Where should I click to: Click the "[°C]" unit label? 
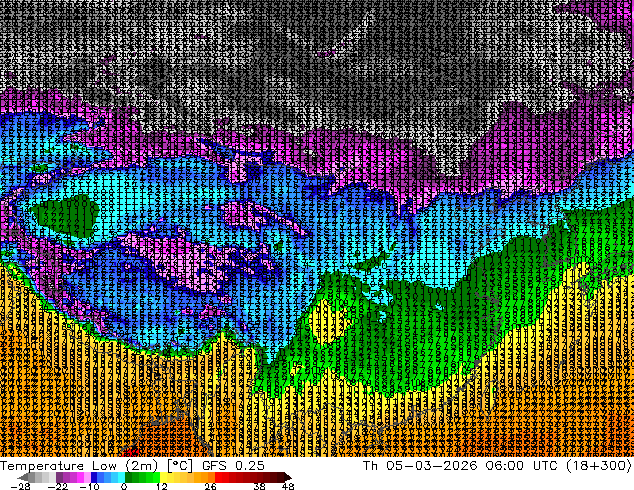pos(180,466)
